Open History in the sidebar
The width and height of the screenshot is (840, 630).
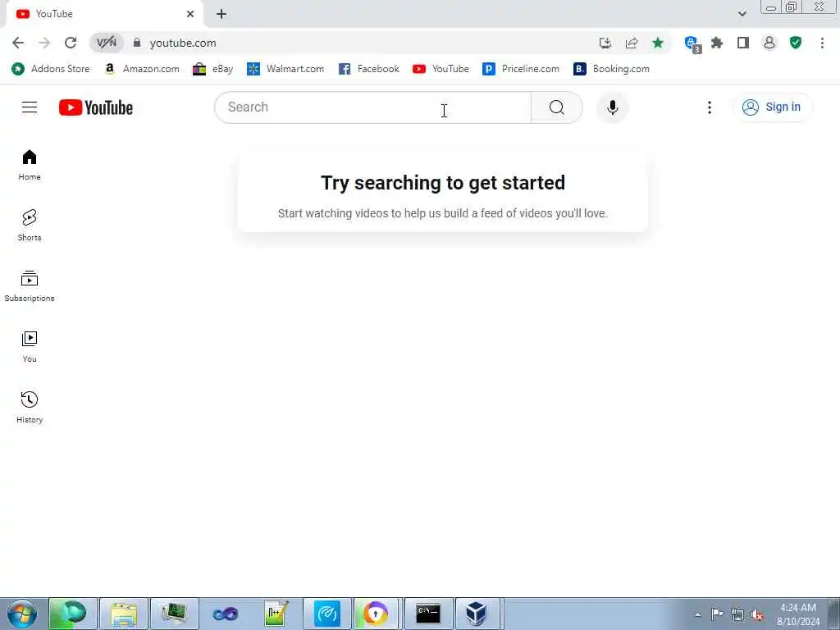30,407
